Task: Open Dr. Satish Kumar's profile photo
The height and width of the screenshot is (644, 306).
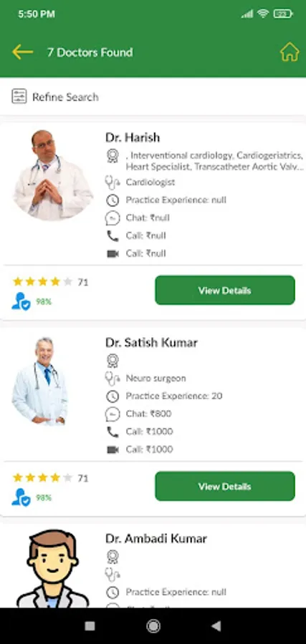Action: point(40,381)
